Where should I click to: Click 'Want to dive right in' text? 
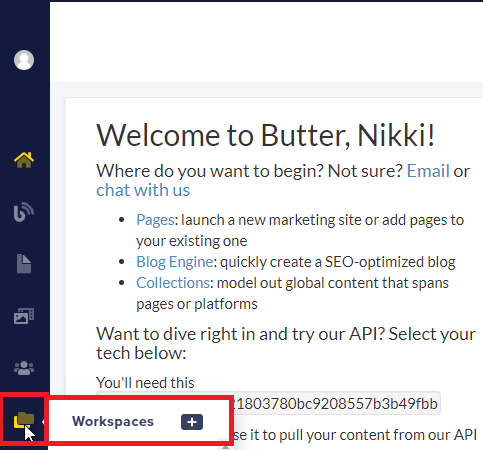[x=286, y=343]
